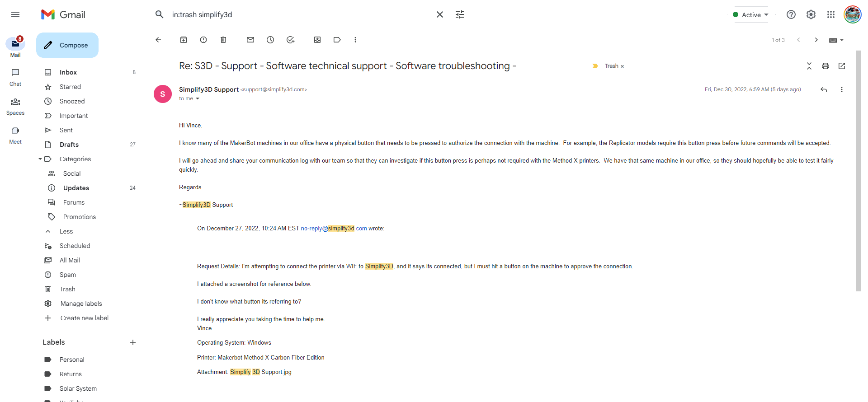Open the Inbox folder
Image resolution: width=868 pixels, height=402 pixels.
(x=68, y=72)
